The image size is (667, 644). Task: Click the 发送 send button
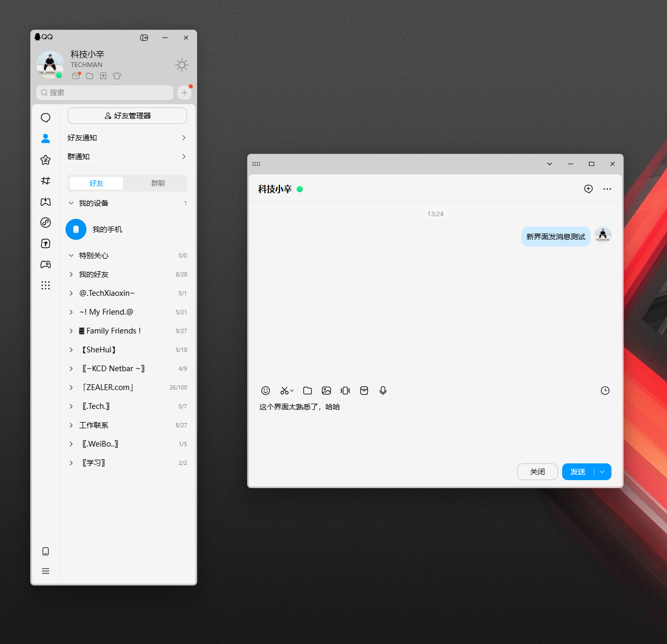coord(578,472)
